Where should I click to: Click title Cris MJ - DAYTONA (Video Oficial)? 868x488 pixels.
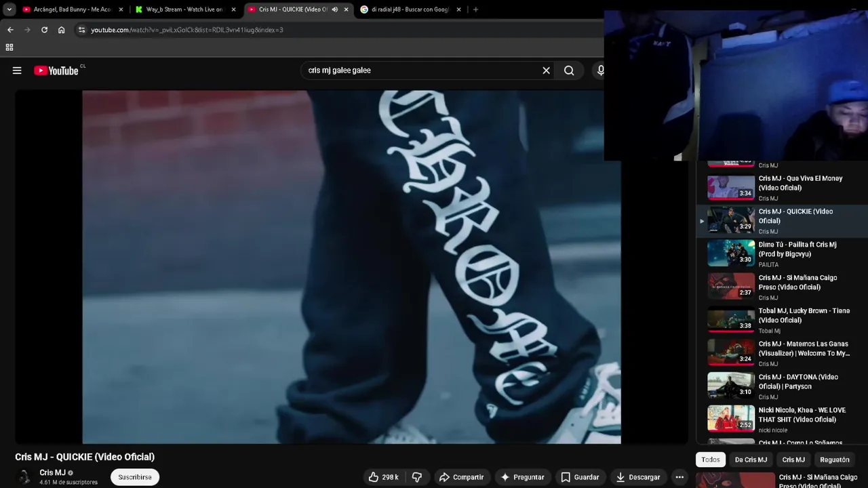click(x=798, y=382)
